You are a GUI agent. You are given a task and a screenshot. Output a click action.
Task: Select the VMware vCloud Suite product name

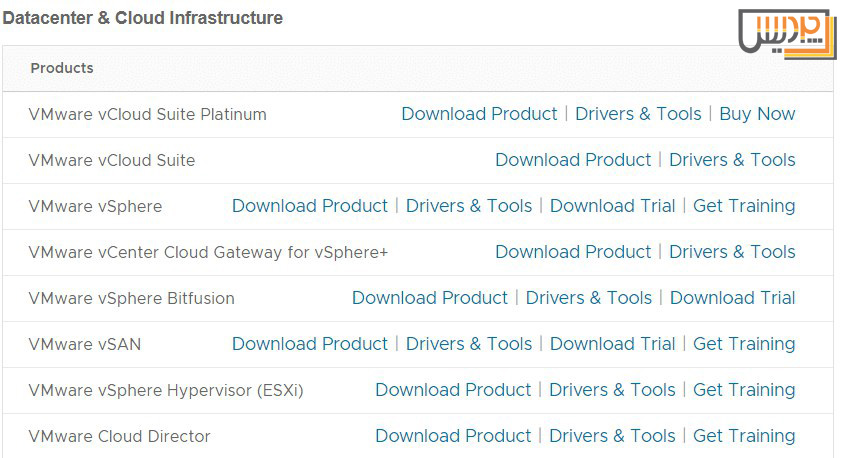pos(112,160)
